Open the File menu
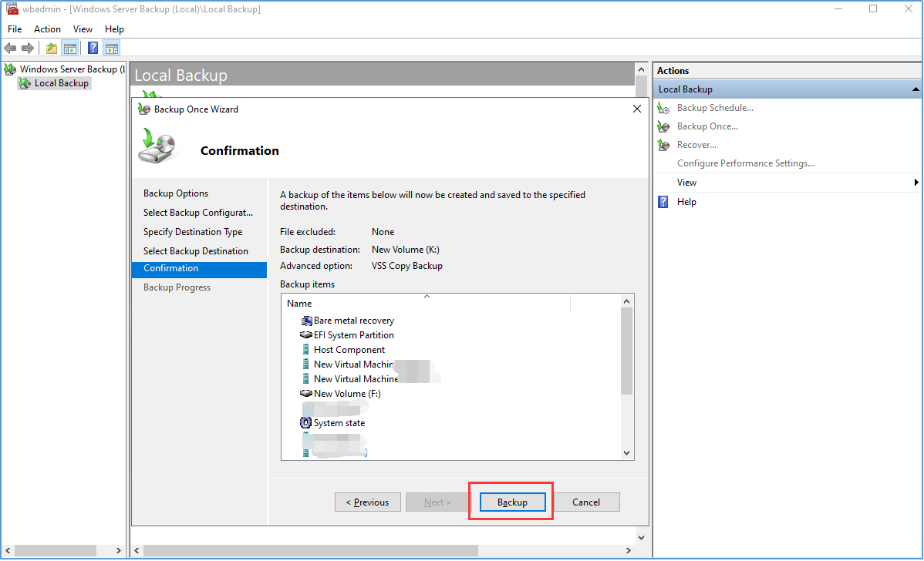 coord(15,29)
